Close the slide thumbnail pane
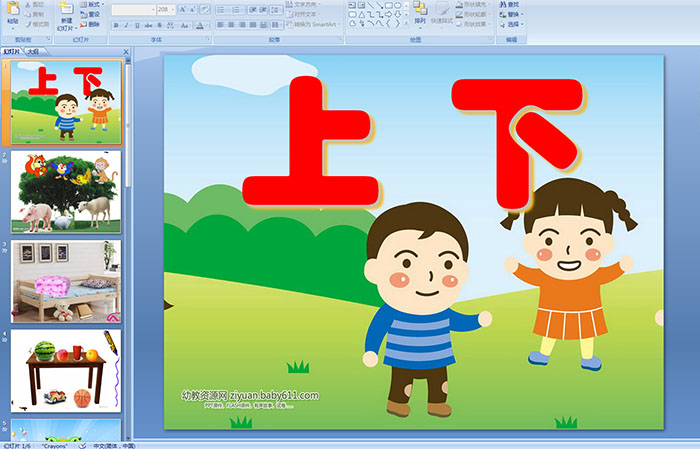 tap(126, 52)
